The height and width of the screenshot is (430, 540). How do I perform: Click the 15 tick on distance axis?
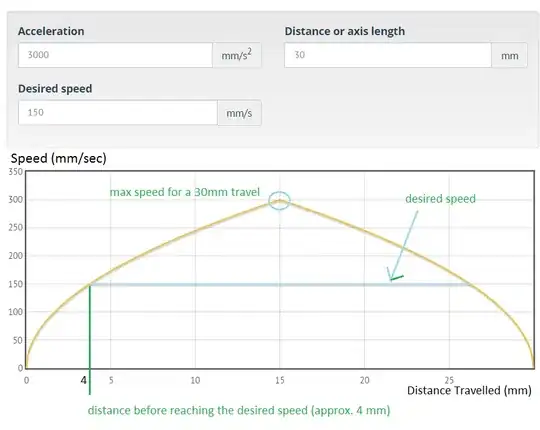tap(280, 380)
